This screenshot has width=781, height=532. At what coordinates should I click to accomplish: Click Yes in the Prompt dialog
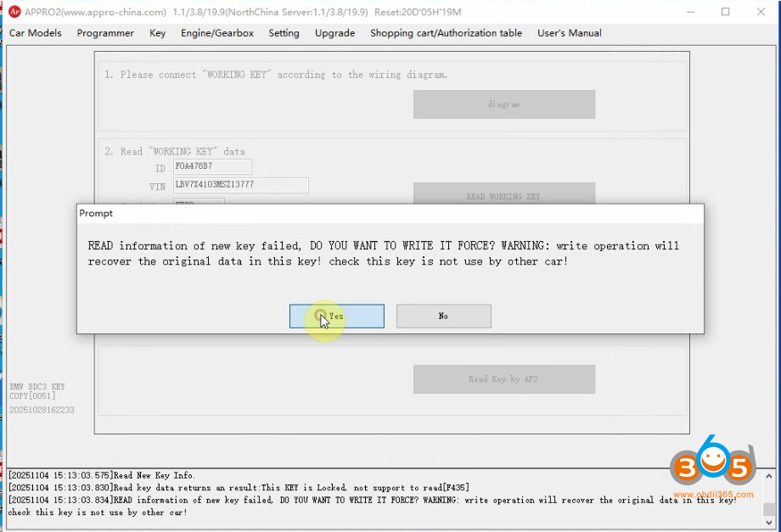336,316
